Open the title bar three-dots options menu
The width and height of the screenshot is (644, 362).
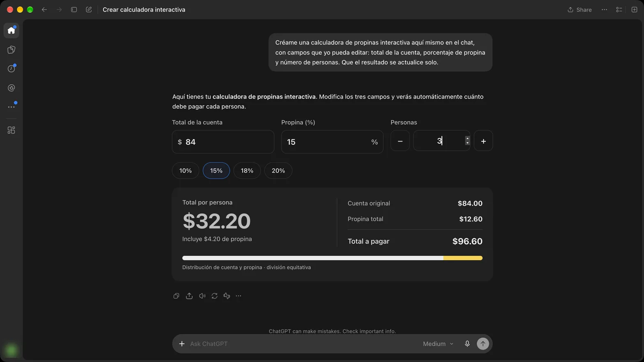pyautogui.click(x=604, y=9)
